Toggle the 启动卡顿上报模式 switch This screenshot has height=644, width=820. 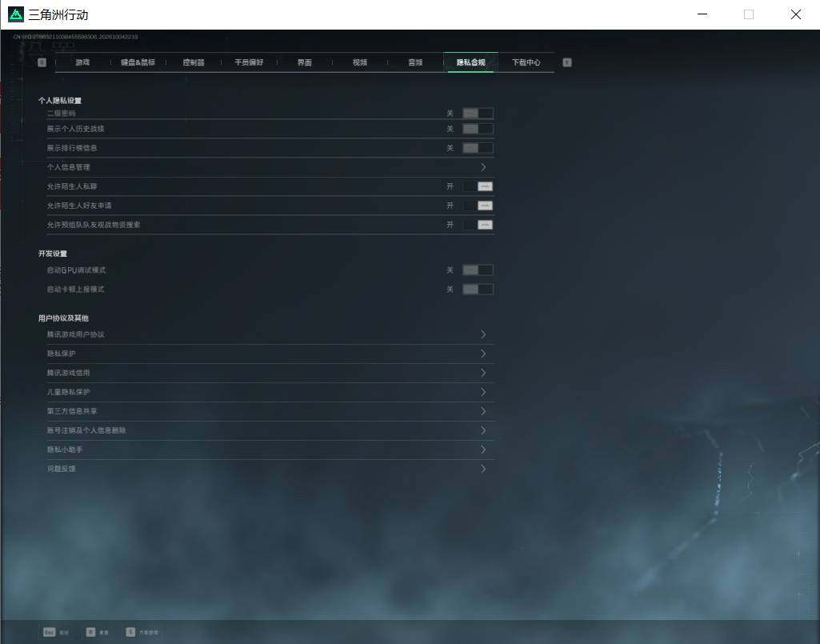click(478, 290)
